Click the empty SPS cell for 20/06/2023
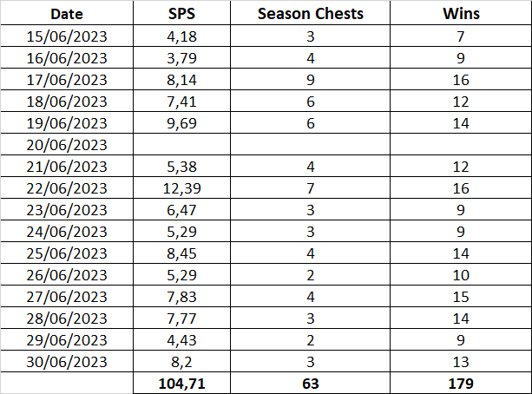 [182, 144]
